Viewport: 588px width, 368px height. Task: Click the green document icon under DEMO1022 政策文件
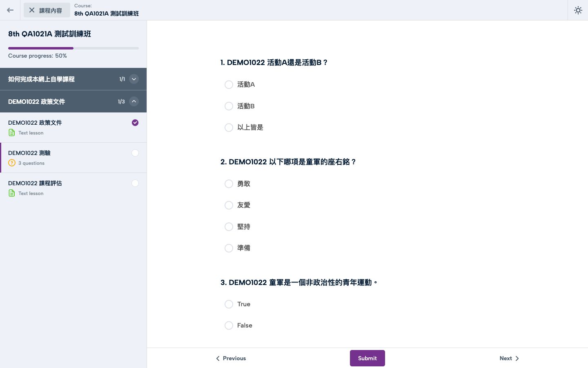(x=12, y=132)
